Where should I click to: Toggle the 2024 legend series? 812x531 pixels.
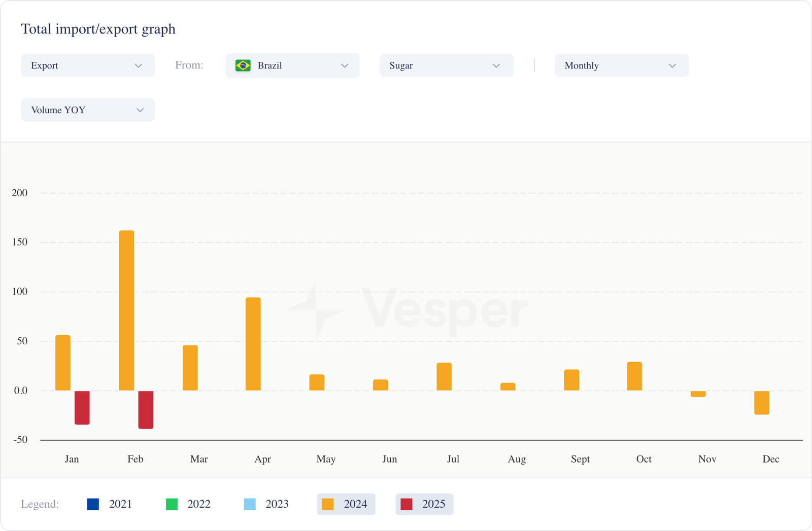[x=346, y=504]
